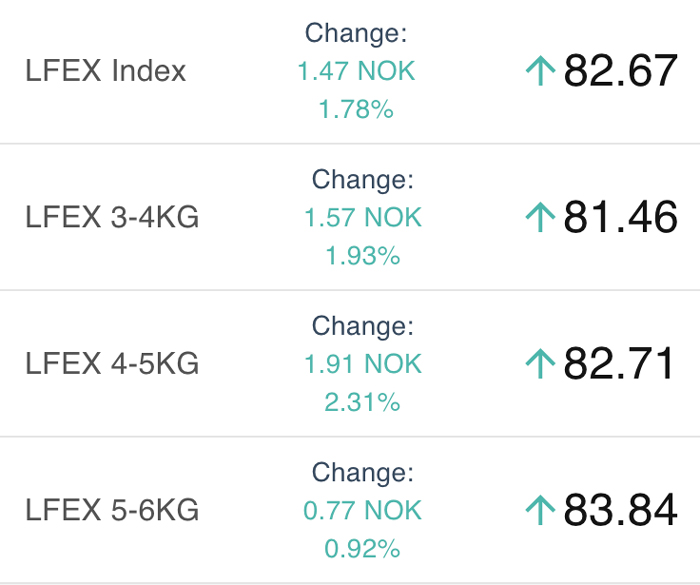
Task: Select the LFEX 4-5KG row label
Action: point(112,364)
